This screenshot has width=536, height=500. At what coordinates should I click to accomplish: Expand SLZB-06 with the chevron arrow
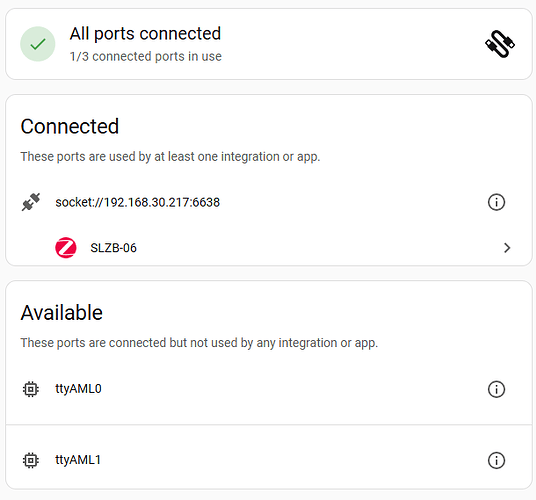pos(507,248)
